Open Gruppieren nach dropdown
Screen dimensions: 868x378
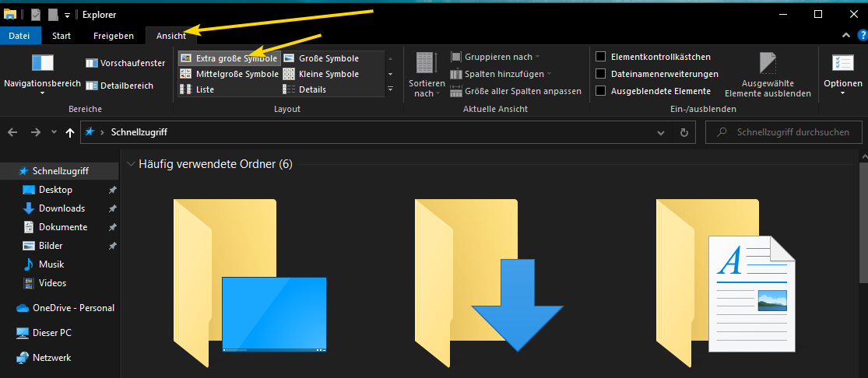495,57
